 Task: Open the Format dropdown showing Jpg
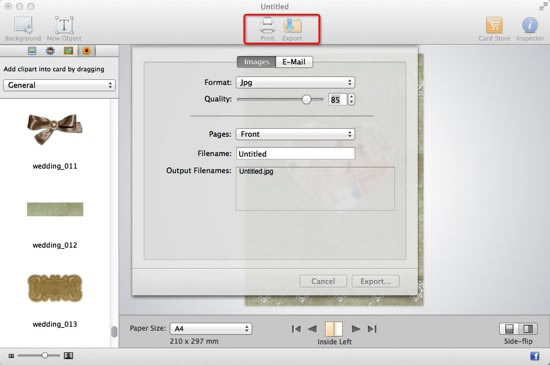tap(295, 82)
